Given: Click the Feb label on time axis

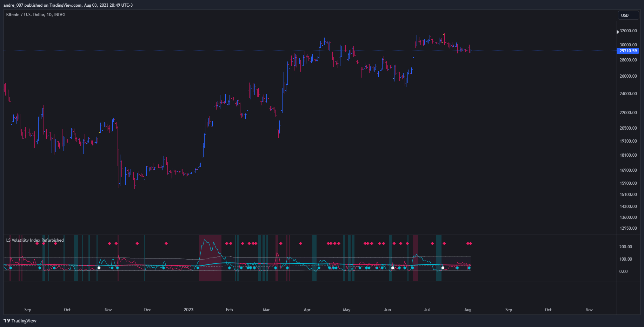Looking at the screenshot, I should pos(229,310).
